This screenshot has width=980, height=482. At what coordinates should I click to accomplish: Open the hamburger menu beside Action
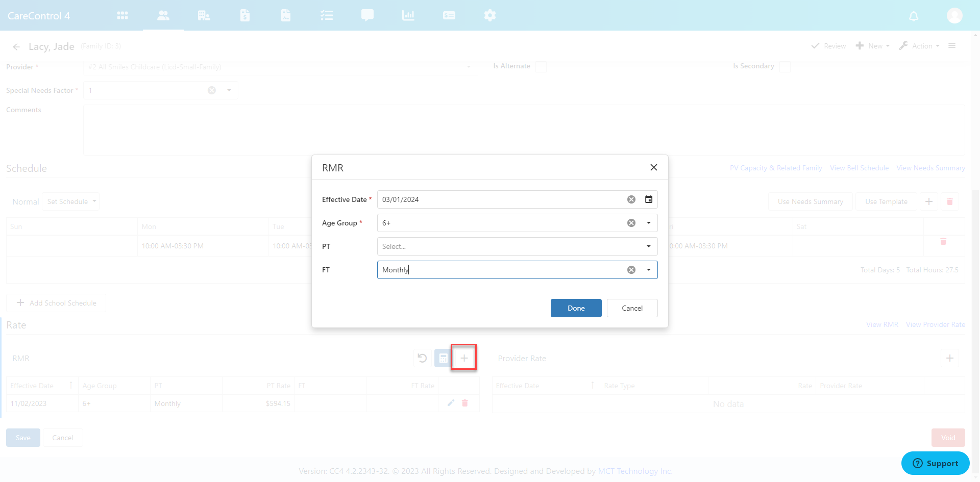click(x=952, y=46)
